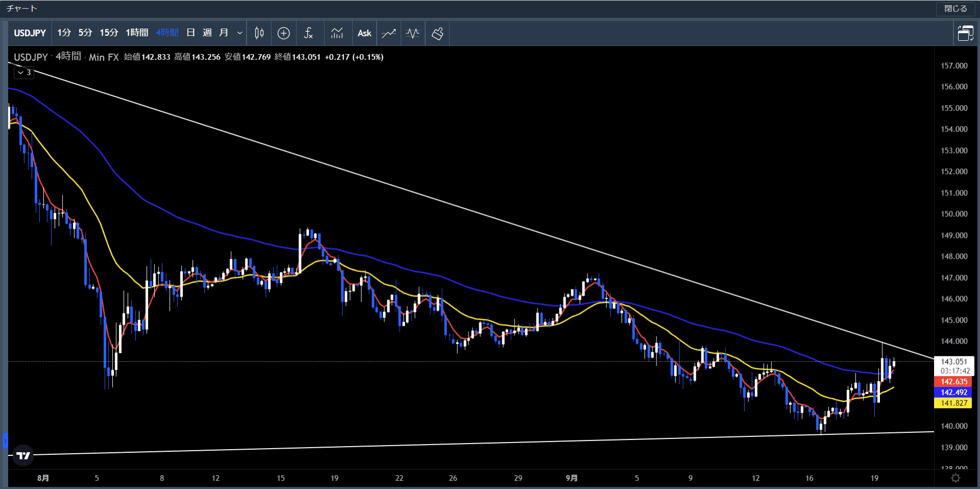Viewport: 980px width, 489px height.
Task: Click the current price label 143.051
Action: (x=954, y=361)
